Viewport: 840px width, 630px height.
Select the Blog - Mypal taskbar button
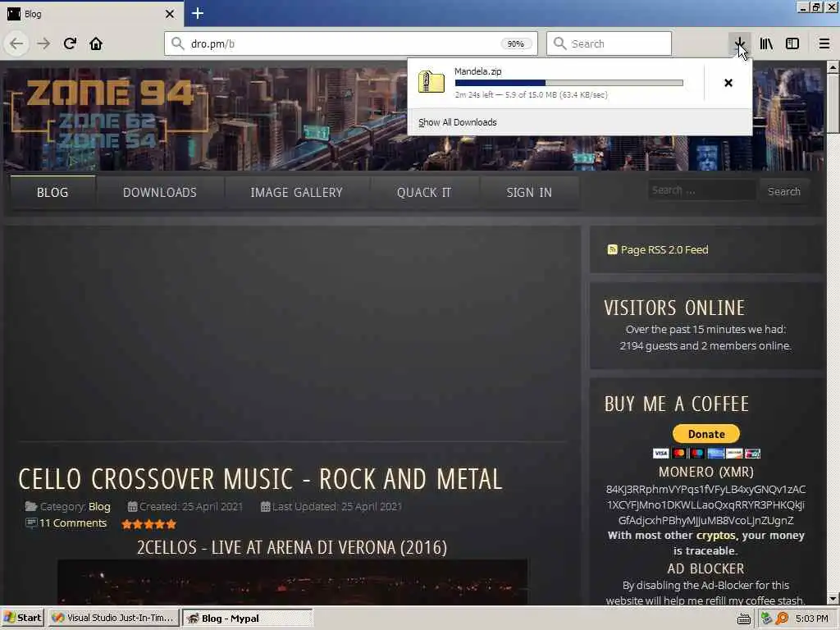pyautogui.click(x=248, y=619)
